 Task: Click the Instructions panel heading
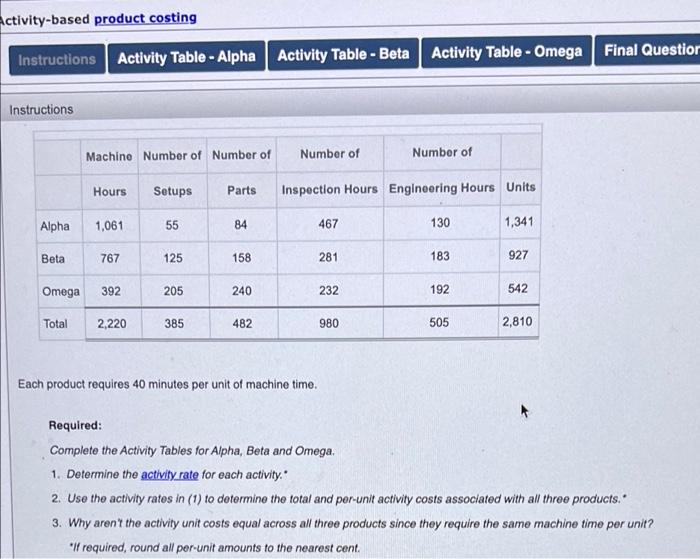42,109
